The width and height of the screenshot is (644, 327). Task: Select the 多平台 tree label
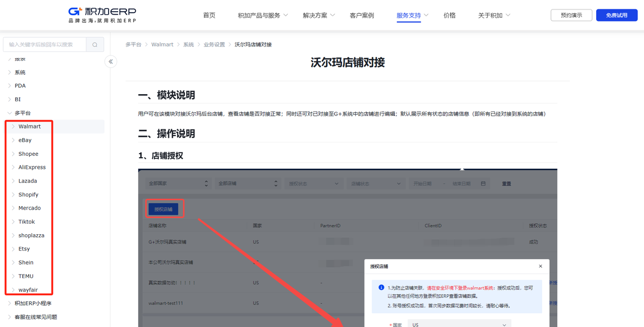point(23,113)
